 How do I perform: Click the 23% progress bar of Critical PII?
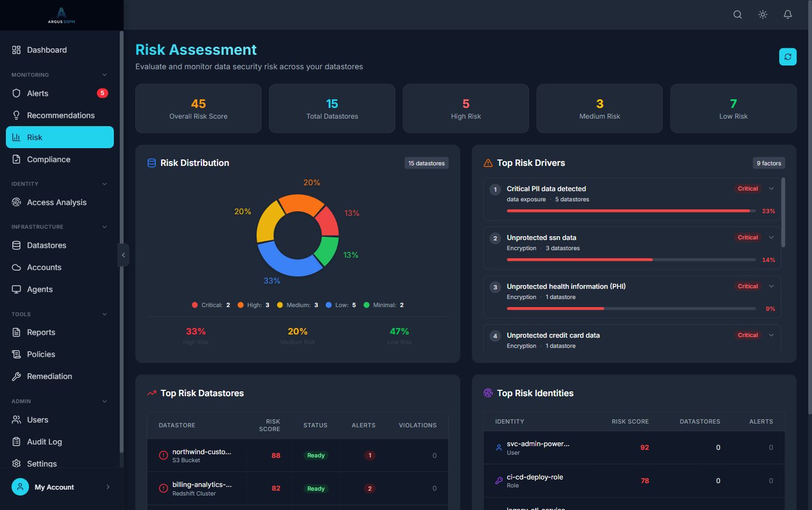coord(631,211)
